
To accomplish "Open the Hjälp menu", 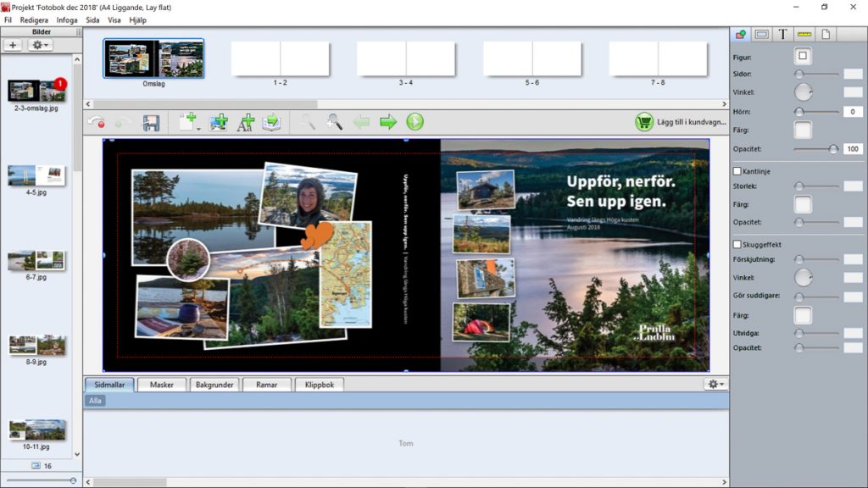I will [137, 20].
